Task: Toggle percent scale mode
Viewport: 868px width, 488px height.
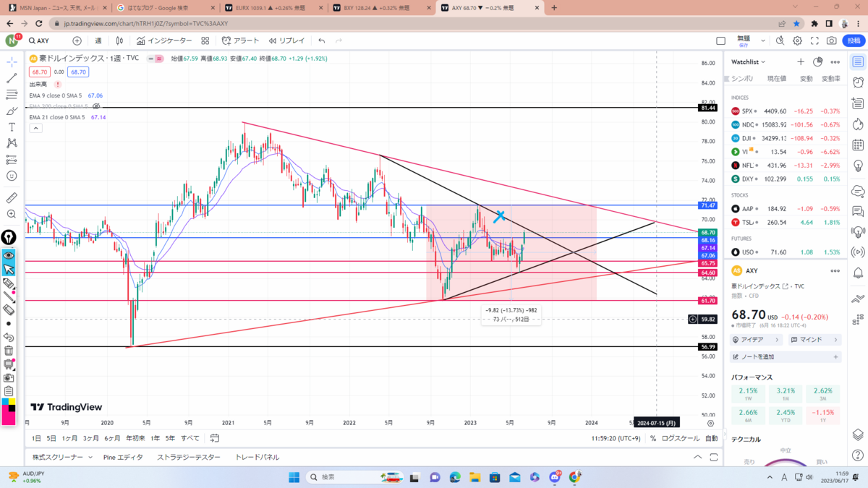Action: pos(653,438)
